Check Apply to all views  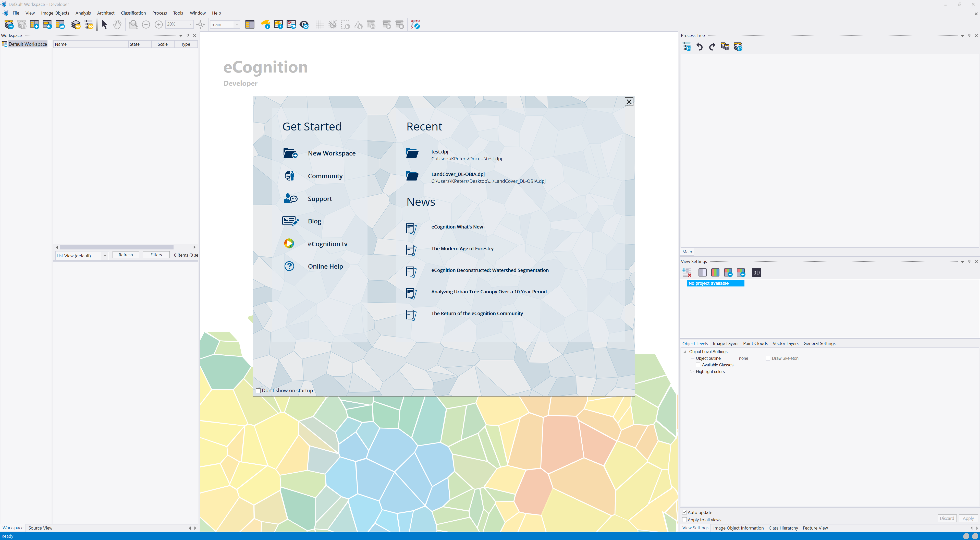point(684,520)
